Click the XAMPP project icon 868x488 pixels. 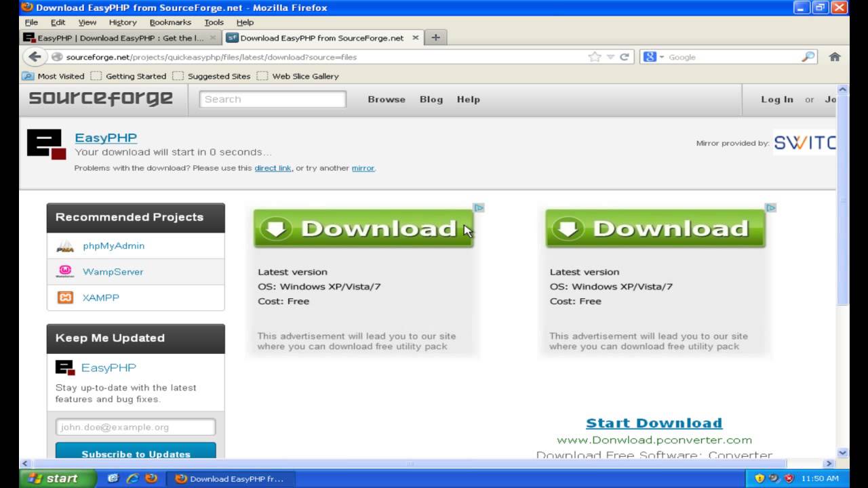pyautogui.click(x=65, y=298)
